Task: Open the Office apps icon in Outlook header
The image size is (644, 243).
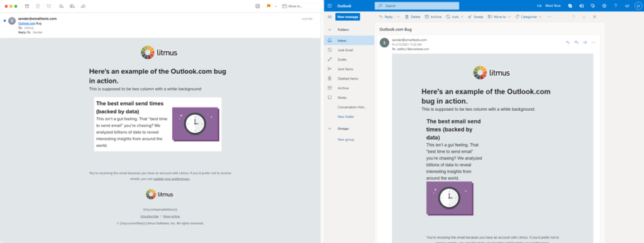Action: 582,6
